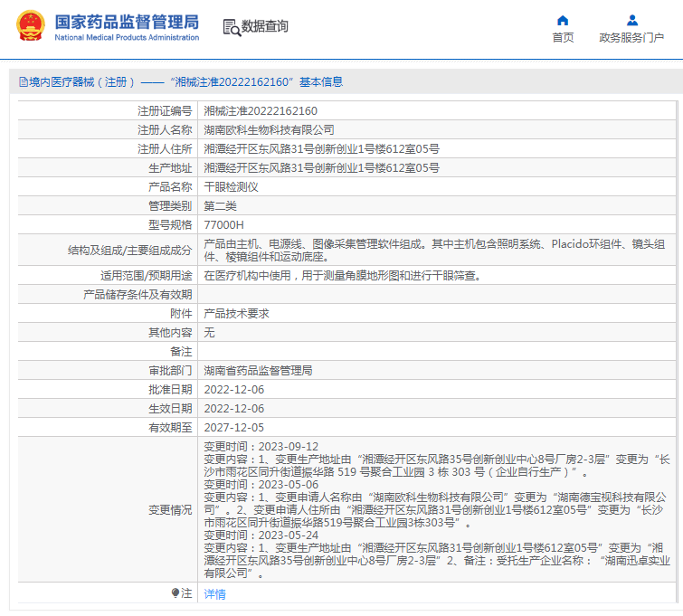683x616 pixels.
Task: Click the 注册证编号 row label
Action: (x=165, y=111)
